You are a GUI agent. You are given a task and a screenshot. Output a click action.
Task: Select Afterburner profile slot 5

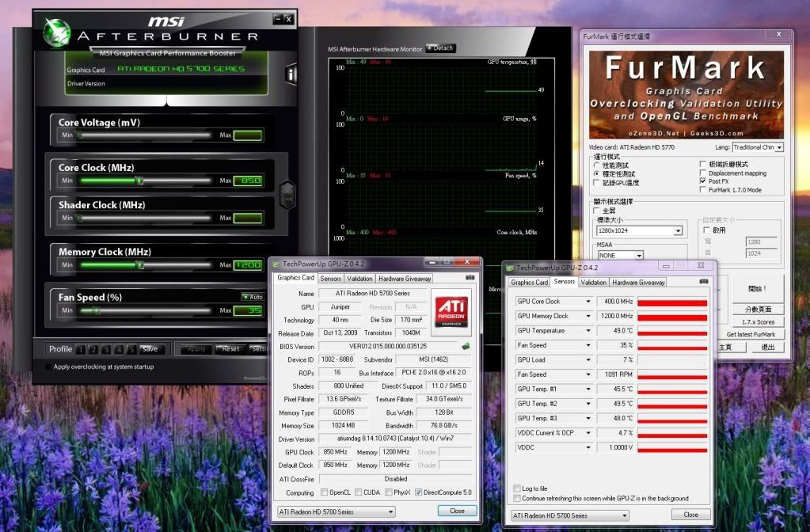point(131,350)
